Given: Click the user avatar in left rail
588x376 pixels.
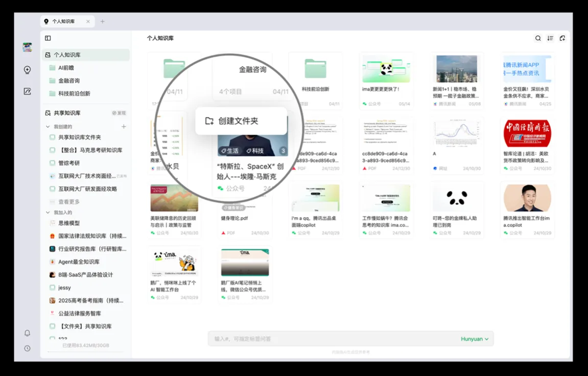Looking at the screenshot, I should (28, 48).
